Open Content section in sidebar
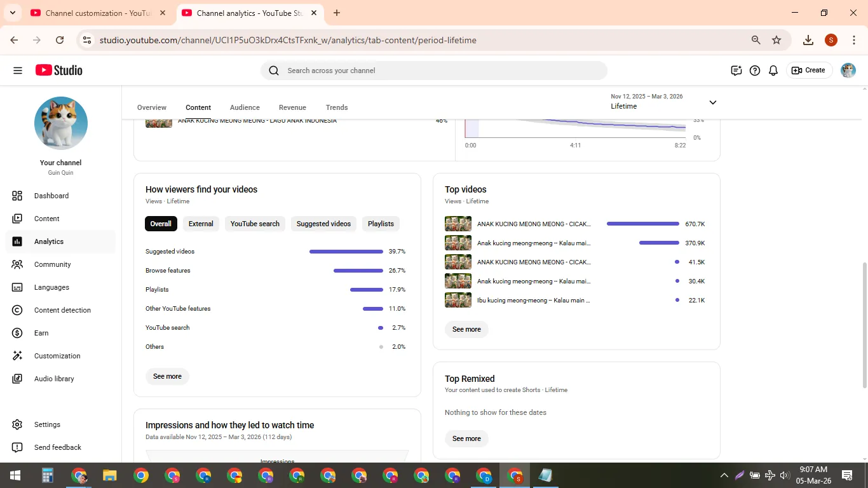Image resolution: width=868 pixels, height=488 pixels. click(x=60, y=219)
